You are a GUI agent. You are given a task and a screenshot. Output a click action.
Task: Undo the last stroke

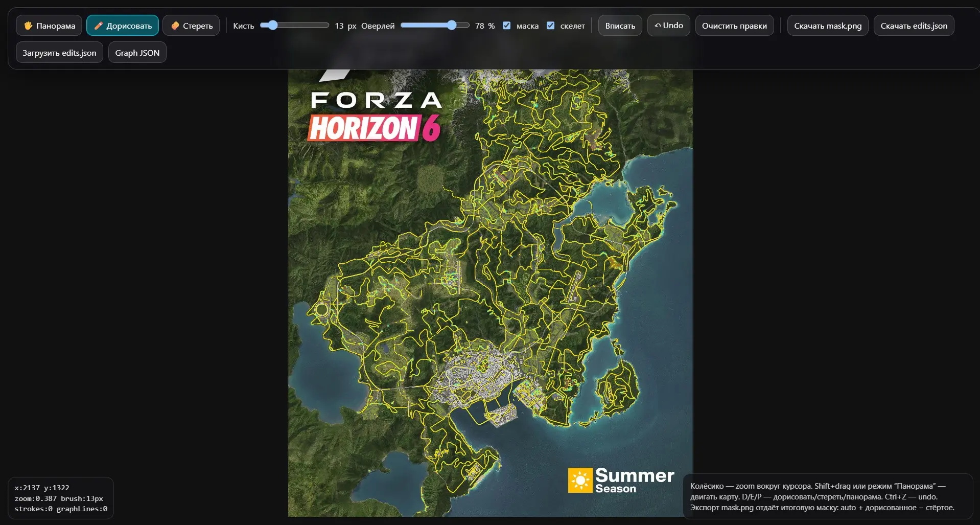(x=669, y=25)
